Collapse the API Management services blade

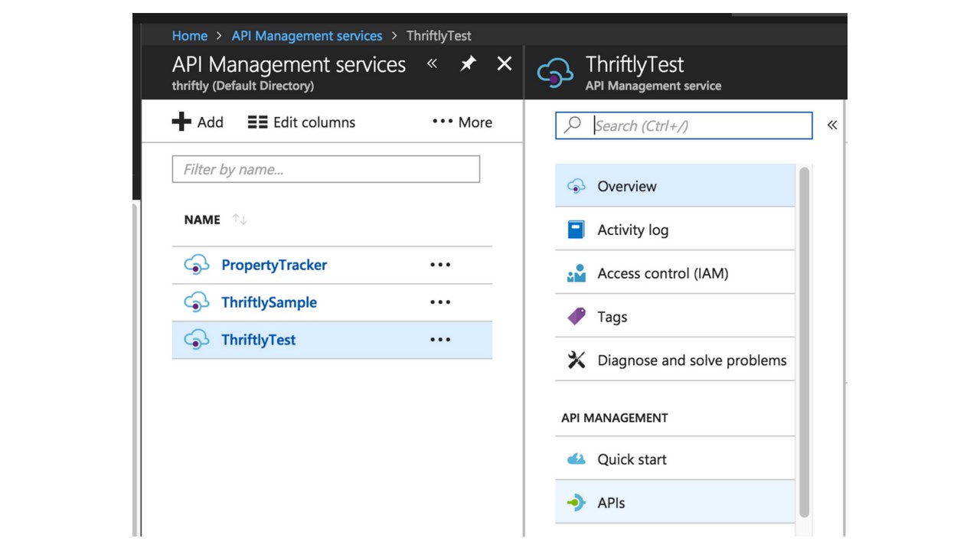pos(432,64)
